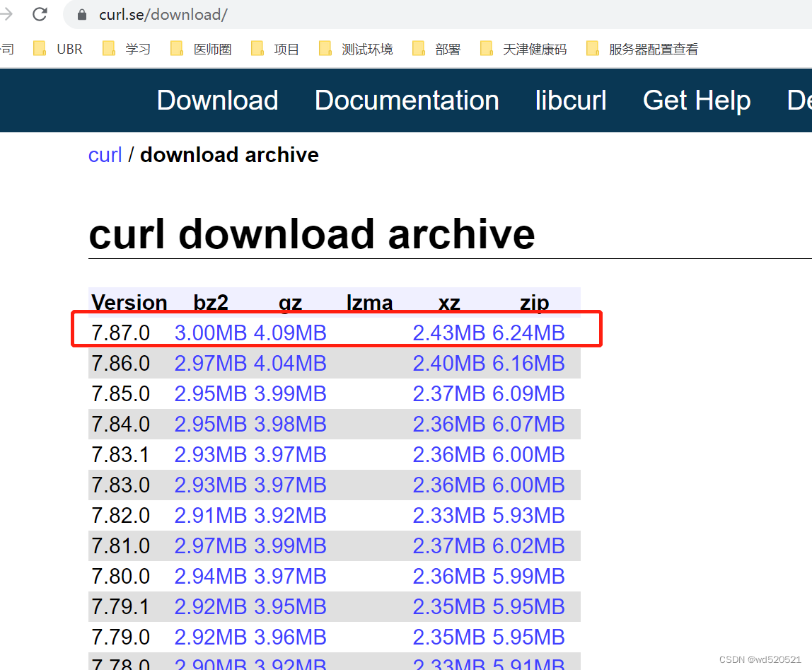Download the 7.80.0 xz archive
The image size is (812, 670).
(x=449, y=576)
